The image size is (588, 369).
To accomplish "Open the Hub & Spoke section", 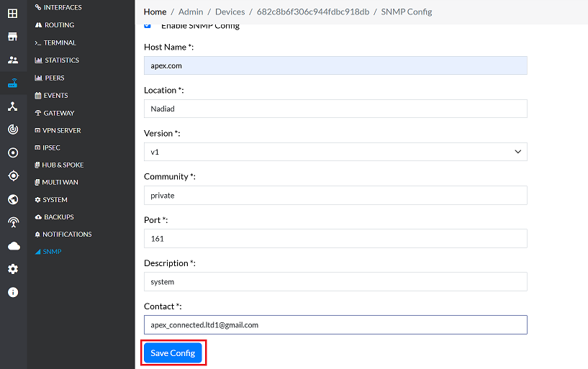I will click(x=59, y=165).
